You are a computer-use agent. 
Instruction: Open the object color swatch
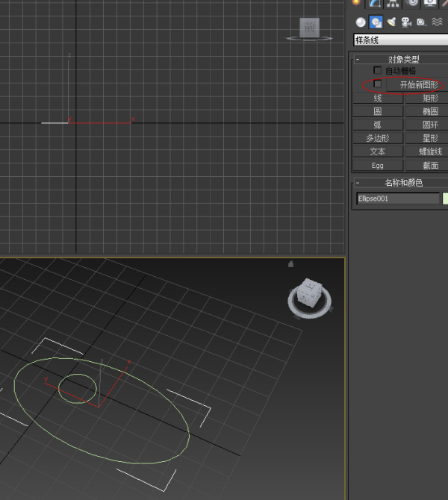pyautogui.click(x=445, y=199)
